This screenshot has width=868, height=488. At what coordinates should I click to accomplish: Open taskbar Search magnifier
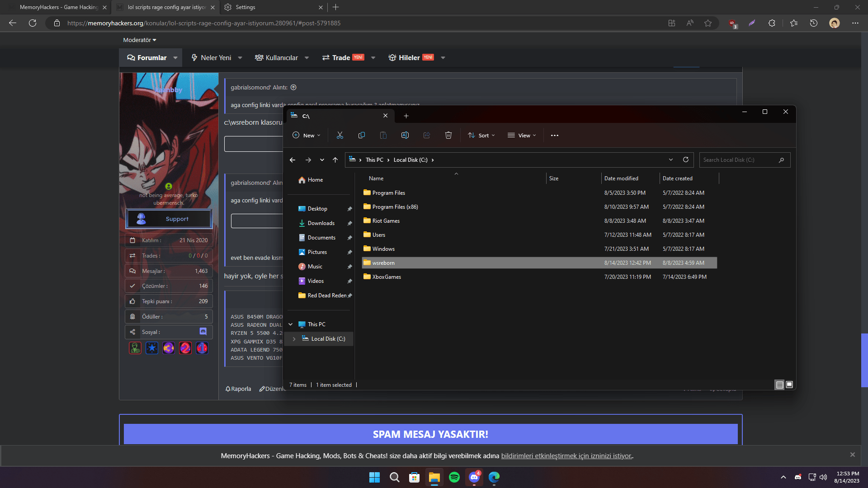(395, 477)
